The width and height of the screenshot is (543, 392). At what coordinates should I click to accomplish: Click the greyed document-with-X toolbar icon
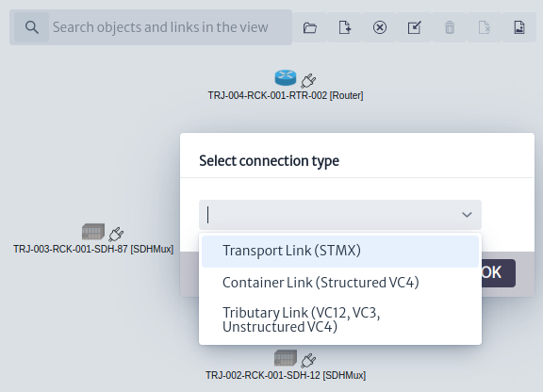click(485, 27)
